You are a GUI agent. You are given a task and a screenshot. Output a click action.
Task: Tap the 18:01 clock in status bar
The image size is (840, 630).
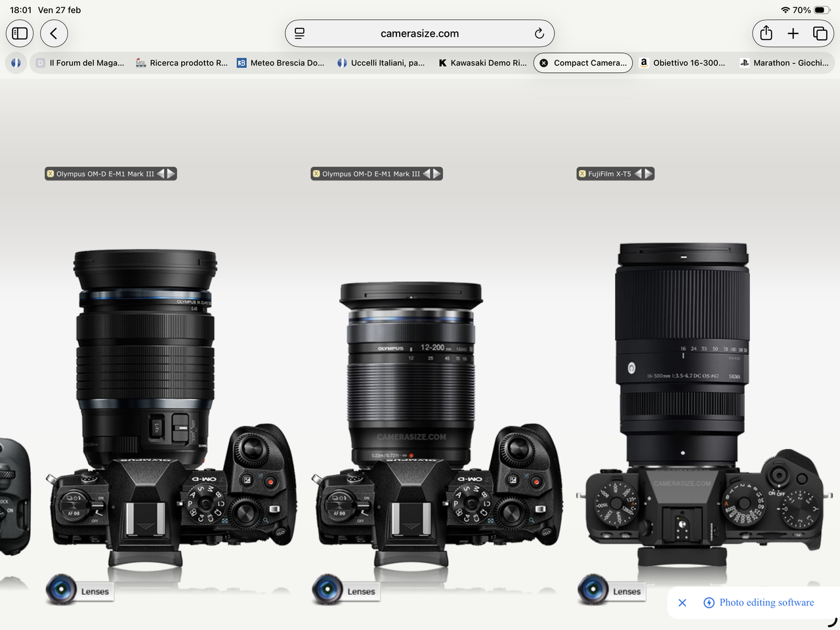click(x=21, y=10)
